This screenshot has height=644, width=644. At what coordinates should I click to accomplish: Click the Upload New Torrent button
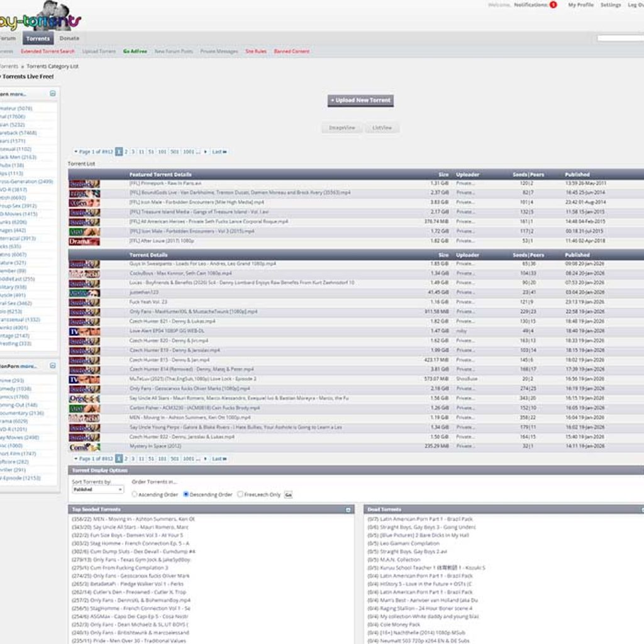coord(360,100)
